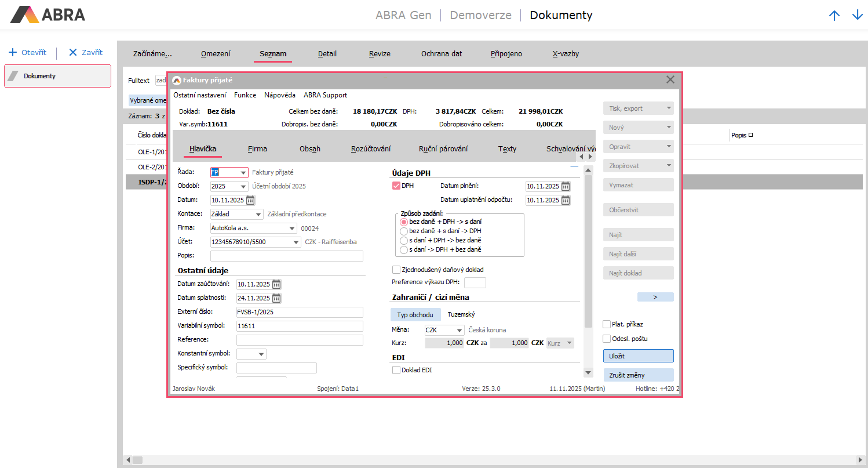Screen dimensions: 868x468
Task: Expand the Tisk, export dropdown button
Action: [x=639, y=108]
